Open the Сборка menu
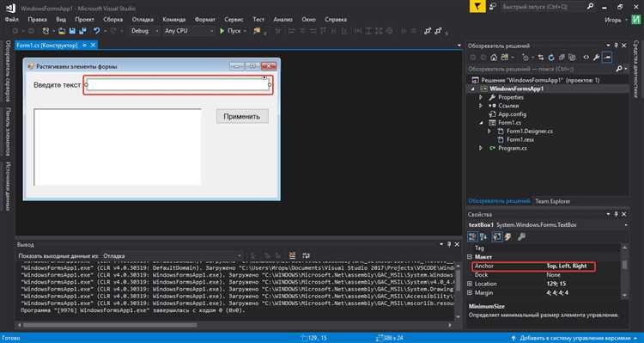The height and width of the screenshot is (343, 644). click(x=113, y=19)
